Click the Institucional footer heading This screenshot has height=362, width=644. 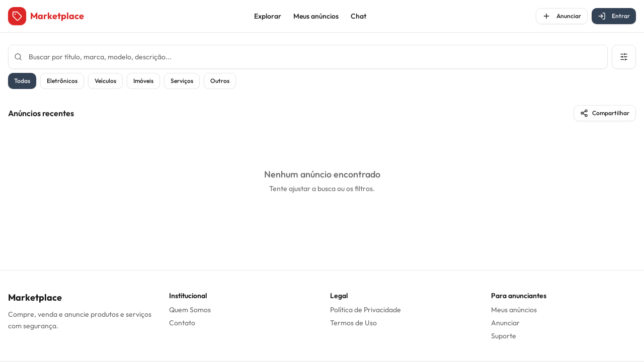coord(188,296)
